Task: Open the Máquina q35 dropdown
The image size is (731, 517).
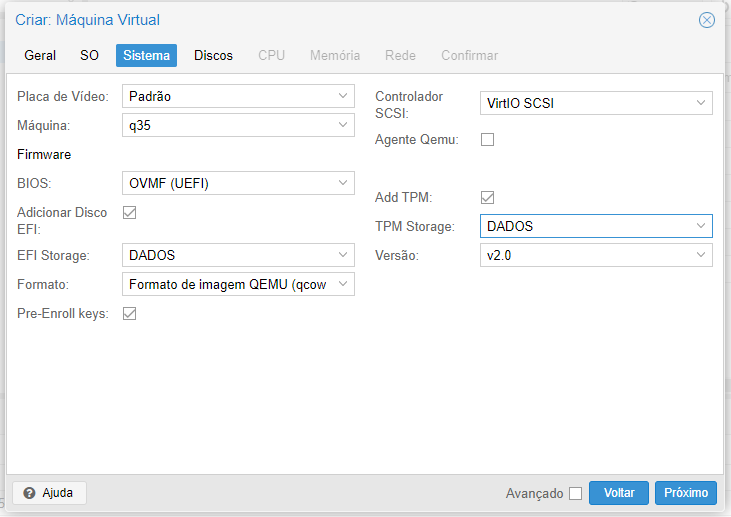Action: coord(238,125)
